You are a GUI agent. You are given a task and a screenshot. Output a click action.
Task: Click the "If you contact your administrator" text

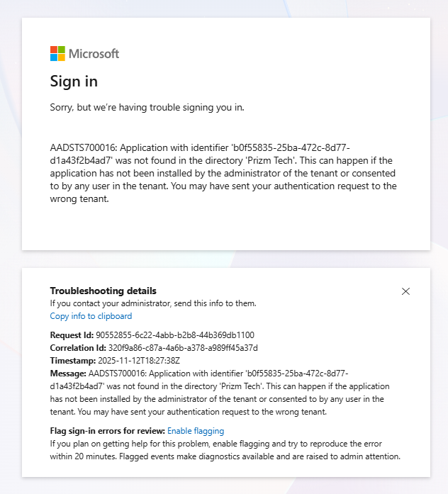tap(153, 303)
